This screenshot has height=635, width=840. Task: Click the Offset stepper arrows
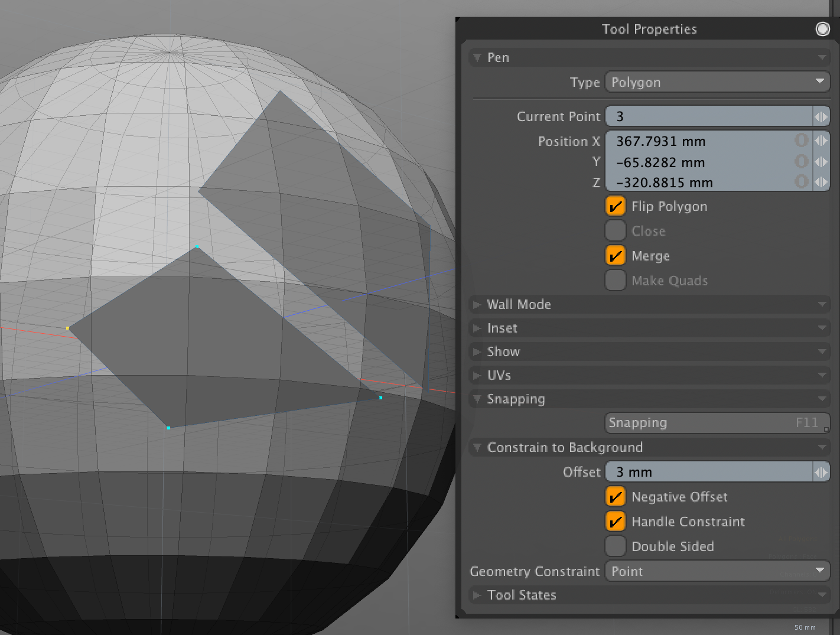tap(821, 472)
